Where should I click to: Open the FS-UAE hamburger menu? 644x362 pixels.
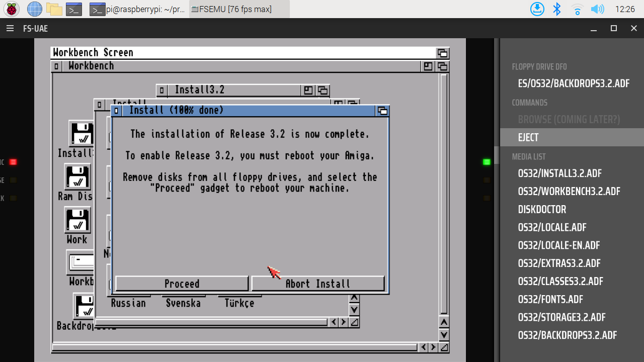click(10, 29)
